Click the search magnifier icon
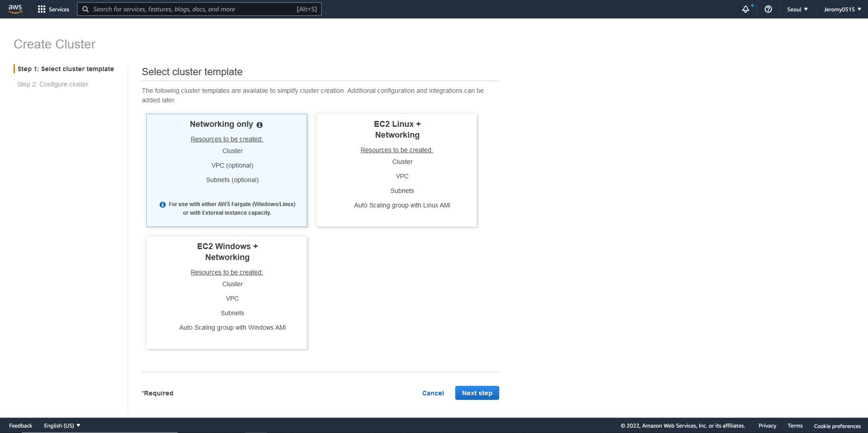This screenshot has width=868, height=433. tap(85, 9)
